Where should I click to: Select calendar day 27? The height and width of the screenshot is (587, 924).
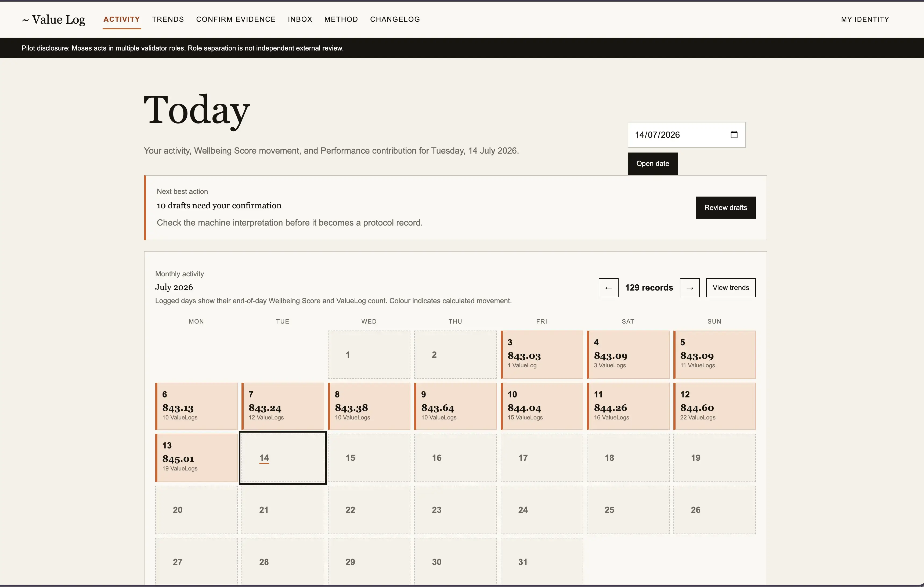(196, 562)
